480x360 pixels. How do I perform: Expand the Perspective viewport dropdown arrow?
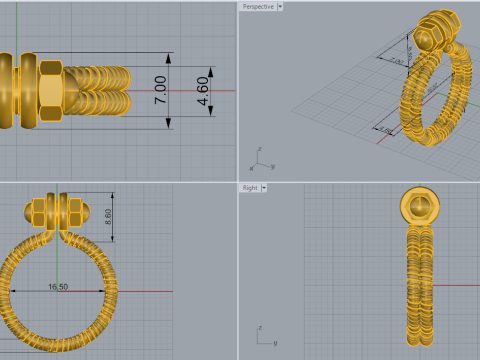point(280,7)
